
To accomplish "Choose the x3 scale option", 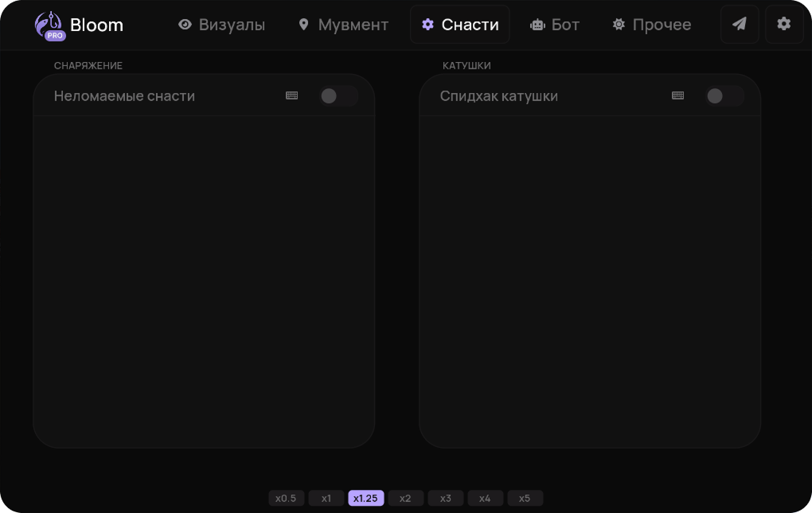I will 445,498.
